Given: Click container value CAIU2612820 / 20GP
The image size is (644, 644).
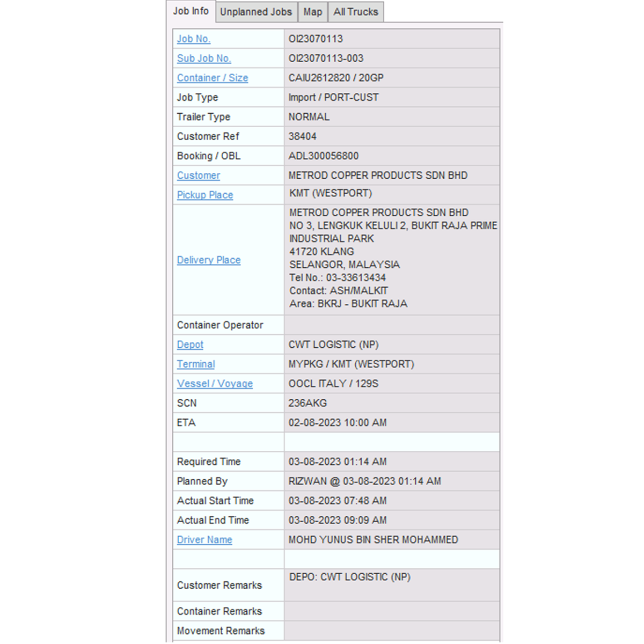Looking at the screenshot, I should [336, 78].
